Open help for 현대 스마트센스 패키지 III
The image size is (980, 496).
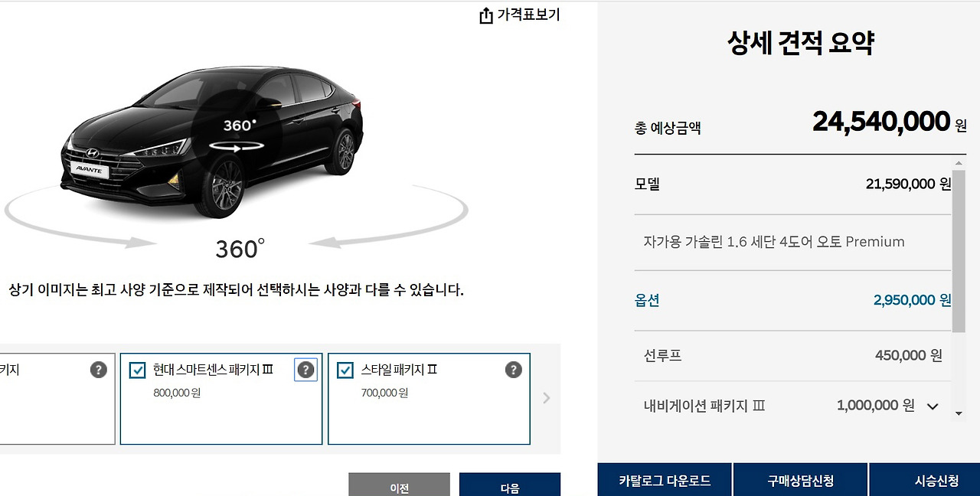305,370
